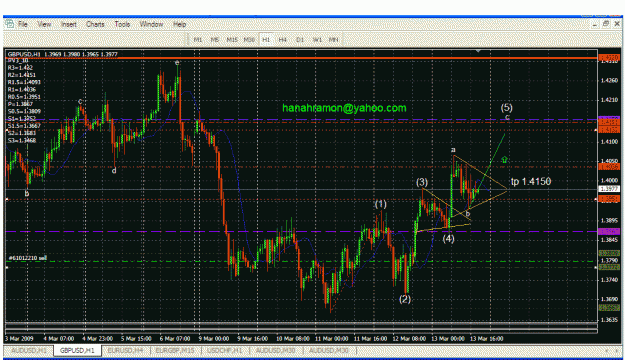Switch chart to M15 timeframe
The width and height of the screenshot is (625, 360).
[x=232, y=39]
